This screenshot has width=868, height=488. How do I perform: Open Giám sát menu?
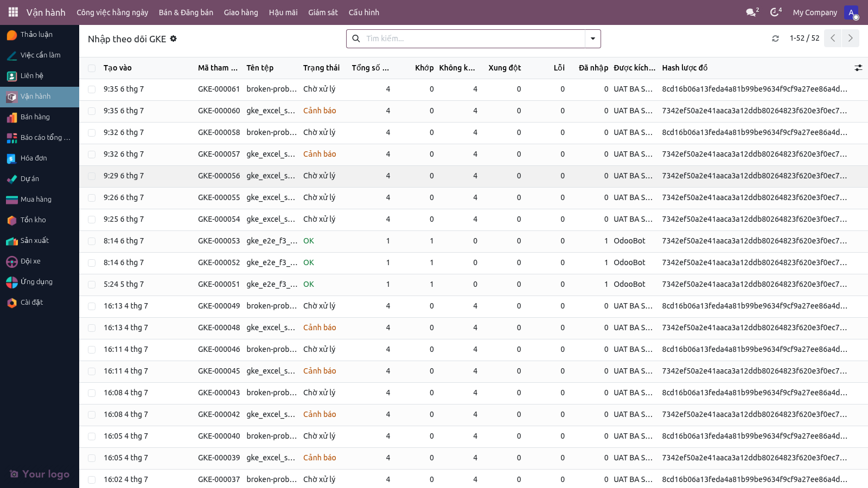(x=323, y=12)
